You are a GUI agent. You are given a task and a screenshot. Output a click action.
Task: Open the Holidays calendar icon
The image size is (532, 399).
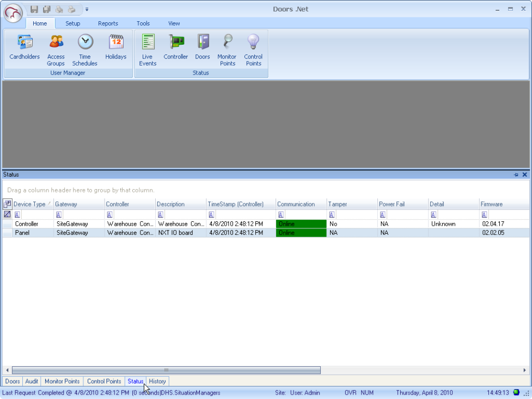pyautogui.click(x=115, y=43)
